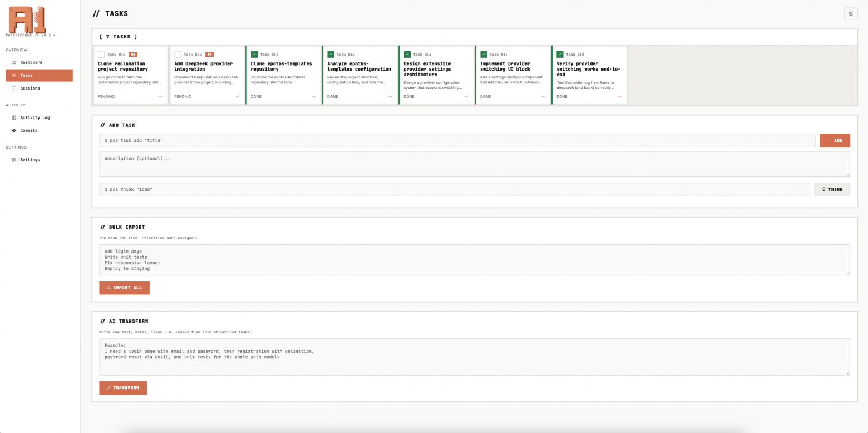The image size is (868, 433).
Task: Uncheck the task_017 checkbox
Action: pyautogui.click(x=484, y=55)
